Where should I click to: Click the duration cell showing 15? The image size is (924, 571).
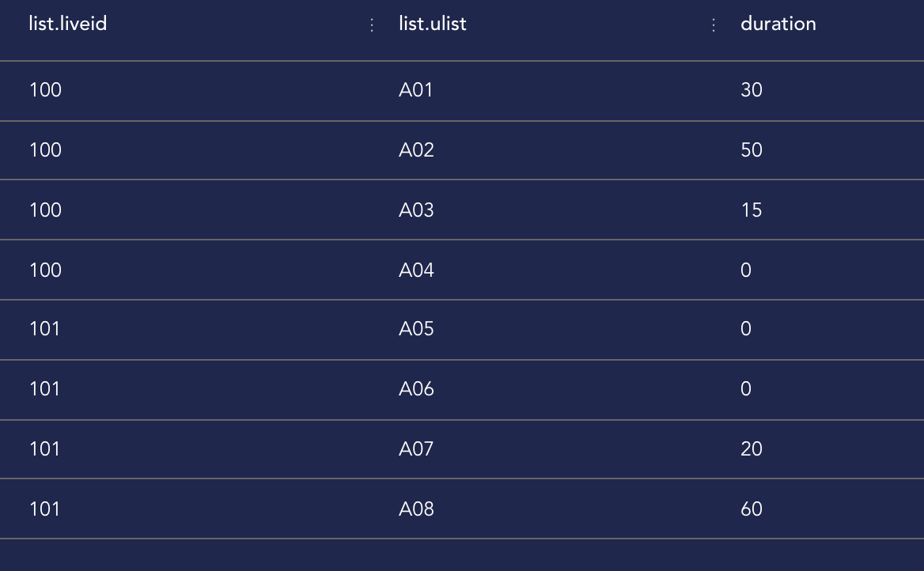(x=752, y=210)
